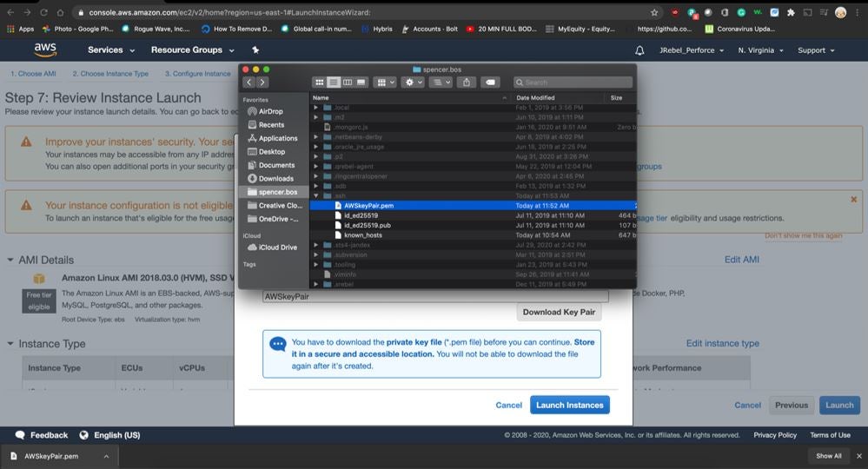868x469 pixels.
Task: Collapse the .ssh folder triangle
Action: [316, 195]
